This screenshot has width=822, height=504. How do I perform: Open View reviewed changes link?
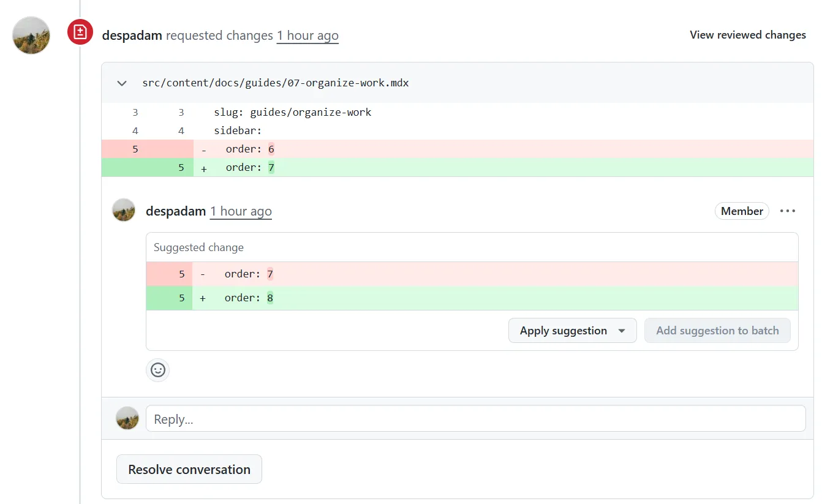(x=748, y=35)
